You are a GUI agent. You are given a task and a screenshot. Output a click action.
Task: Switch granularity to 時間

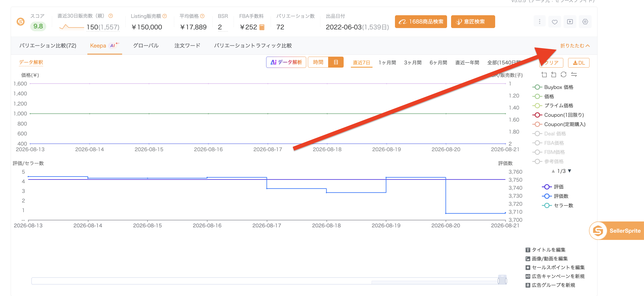click(318, 62)
